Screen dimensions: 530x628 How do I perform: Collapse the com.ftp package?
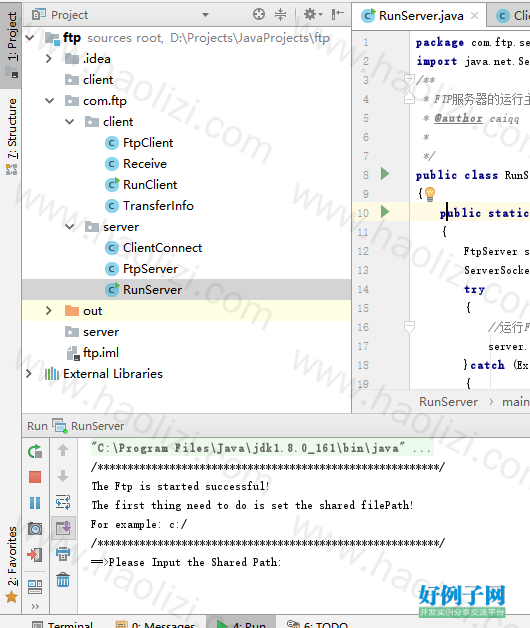click(49, 101)
